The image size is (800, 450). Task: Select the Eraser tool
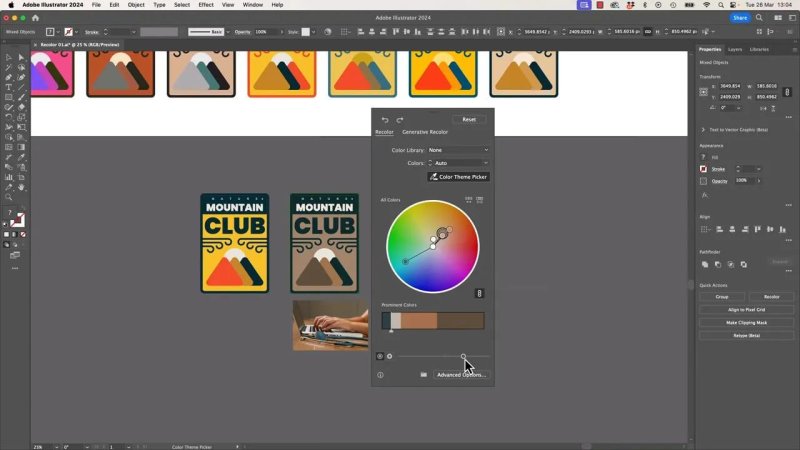click(21, 107)
